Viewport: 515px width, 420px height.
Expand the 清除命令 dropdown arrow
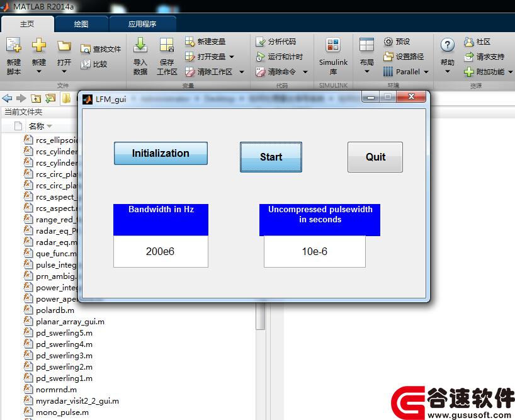(305, 72)
